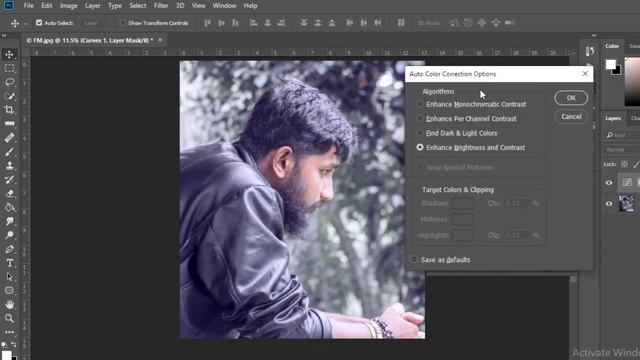Swap foreground and background colors in toolbox

[13, 344]
